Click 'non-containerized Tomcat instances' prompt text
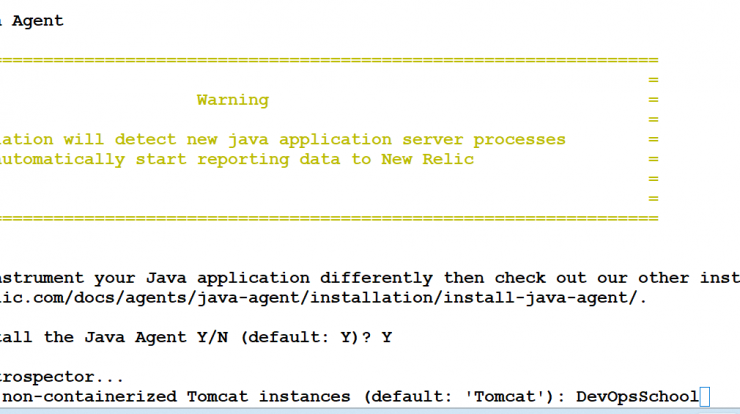Screen dimensions: 740x414 pos(176,397)
